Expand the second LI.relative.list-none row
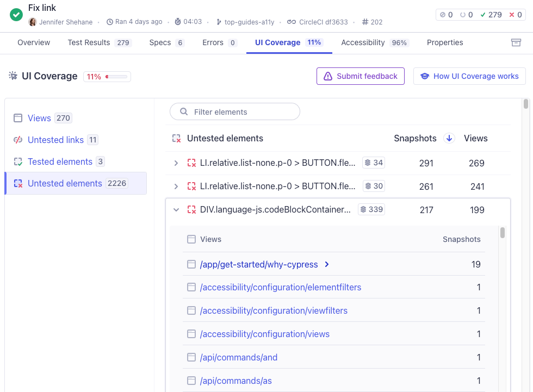The image size is (533, 392). click(x=176, y=185)
